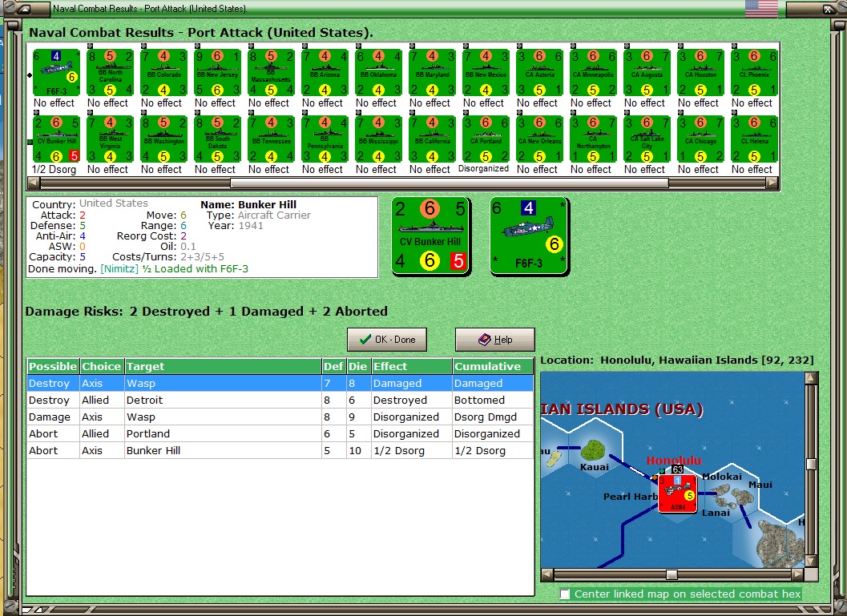
Task: Click the Bottomed cumulative cell
Action: [x=493, y=400]
